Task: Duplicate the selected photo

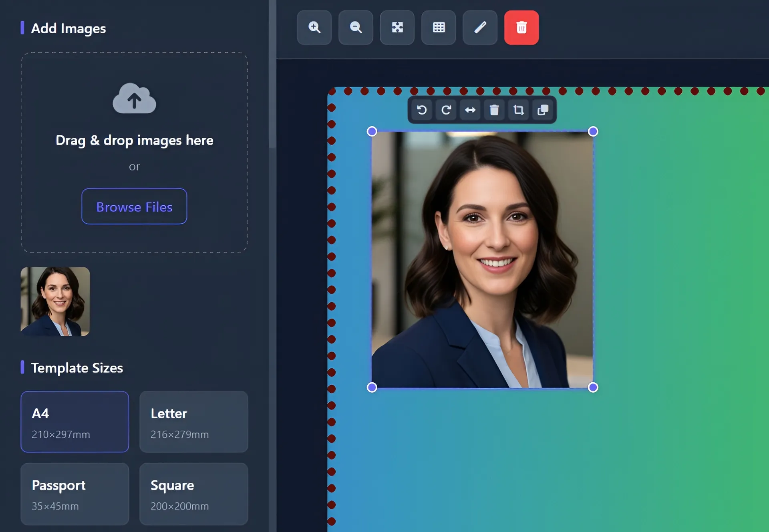Action: (x=543, y=110)
